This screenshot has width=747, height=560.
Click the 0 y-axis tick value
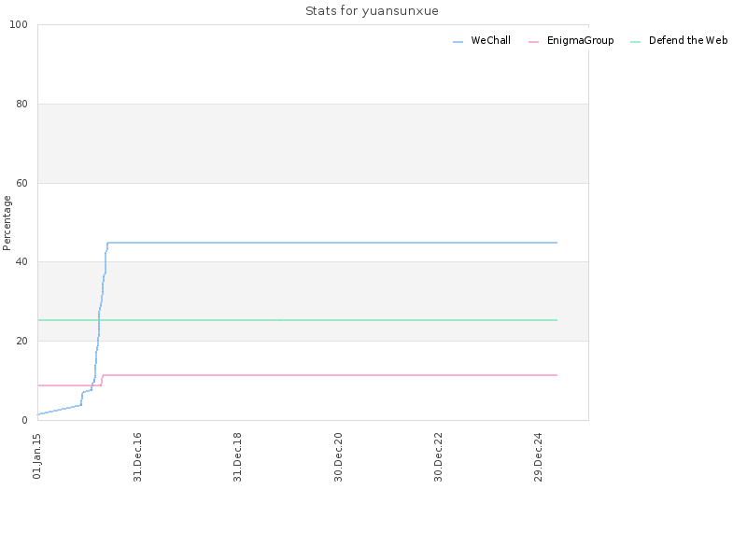pyautogui.click(x=25, y=420)
